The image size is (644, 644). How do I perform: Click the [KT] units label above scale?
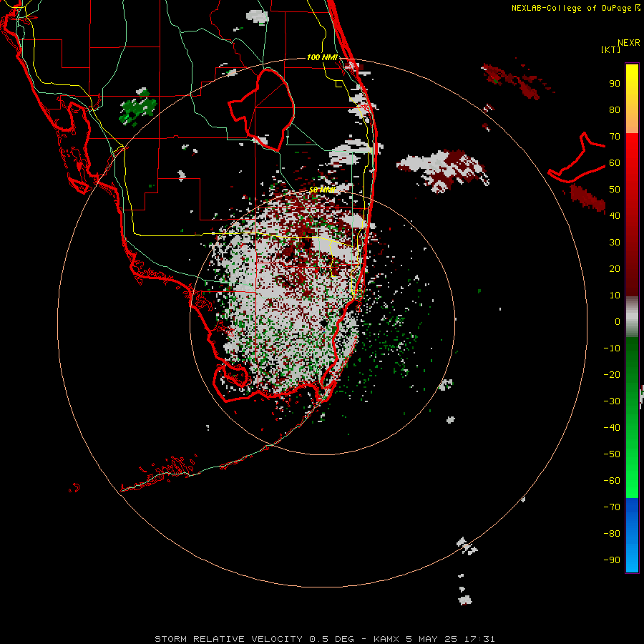tap(610, 49)
